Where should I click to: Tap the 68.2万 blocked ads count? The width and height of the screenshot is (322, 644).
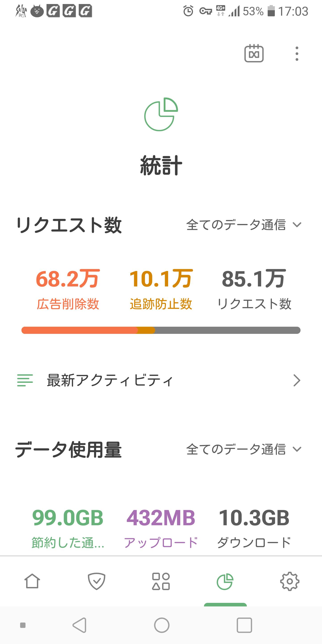pos(68,278)
